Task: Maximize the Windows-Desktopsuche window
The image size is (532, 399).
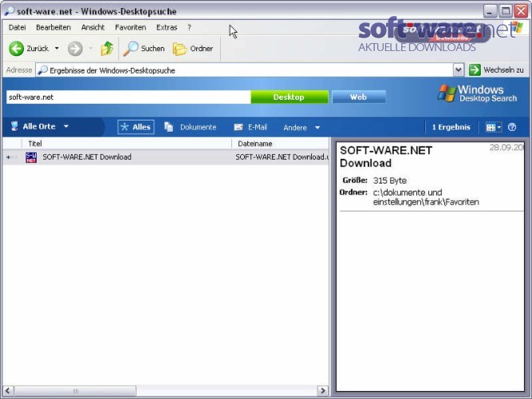Action: click(505, 11)
